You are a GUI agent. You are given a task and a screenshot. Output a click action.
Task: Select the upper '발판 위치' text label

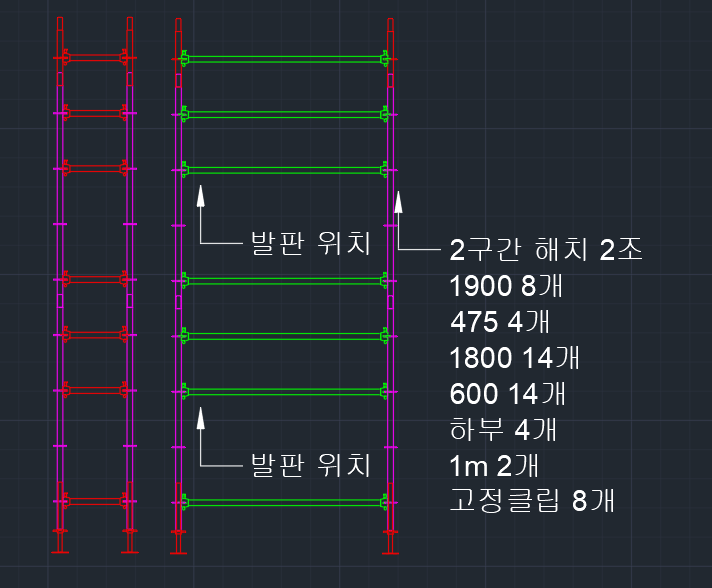311,243
